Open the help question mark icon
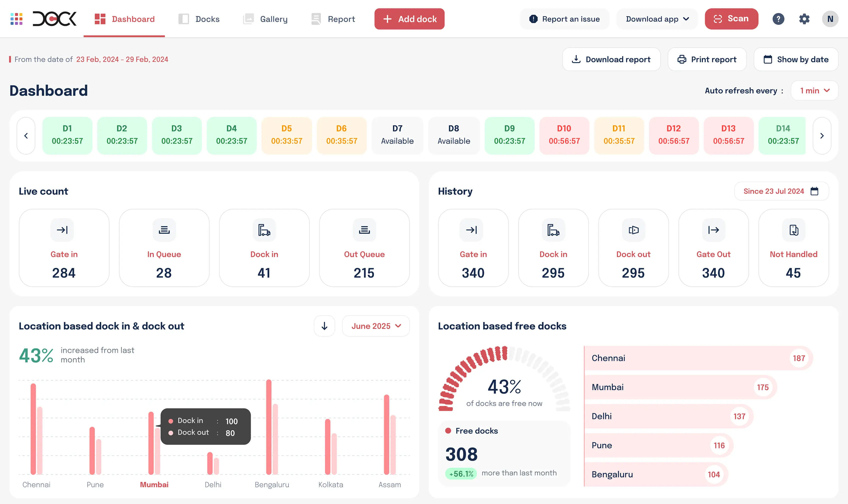This screenshot has width=848, height=504. pos(778,19)
